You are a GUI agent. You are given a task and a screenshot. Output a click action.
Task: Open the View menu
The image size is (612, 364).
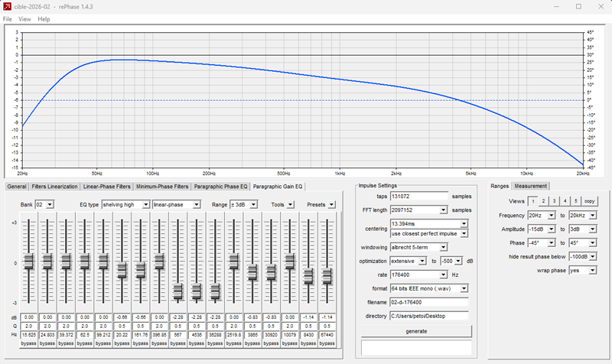24,19
